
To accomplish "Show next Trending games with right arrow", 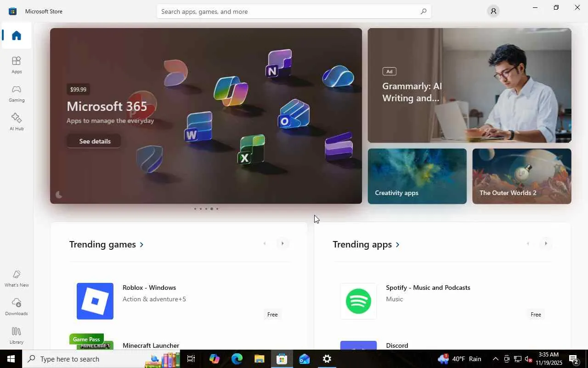I will click(x=283, y=243).
